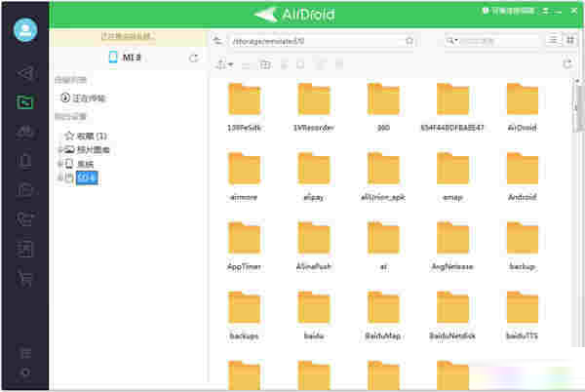
Task: Select the 360 folder
Action: (x=383, y=108)
